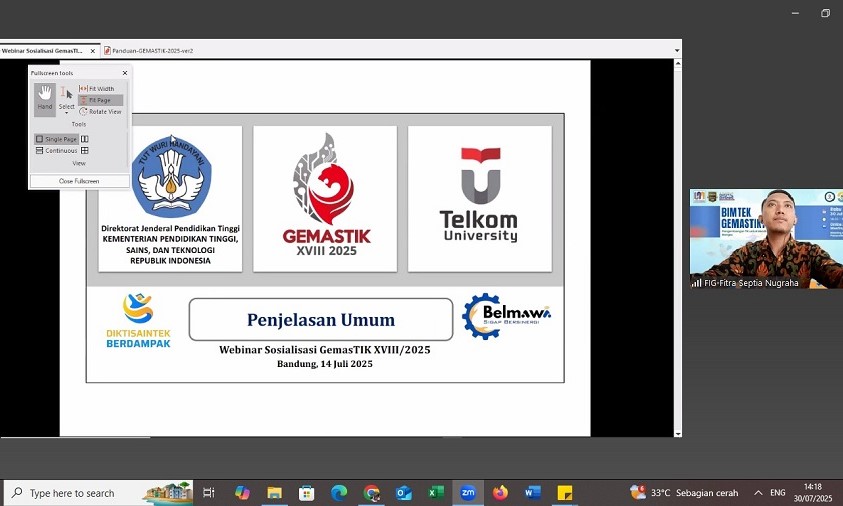Click the Telkom University logo on slide

tap(480, 195)
